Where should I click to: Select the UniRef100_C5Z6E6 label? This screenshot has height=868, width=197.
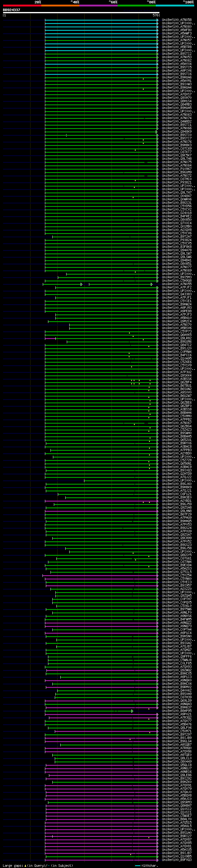click(x=177, y=361)
